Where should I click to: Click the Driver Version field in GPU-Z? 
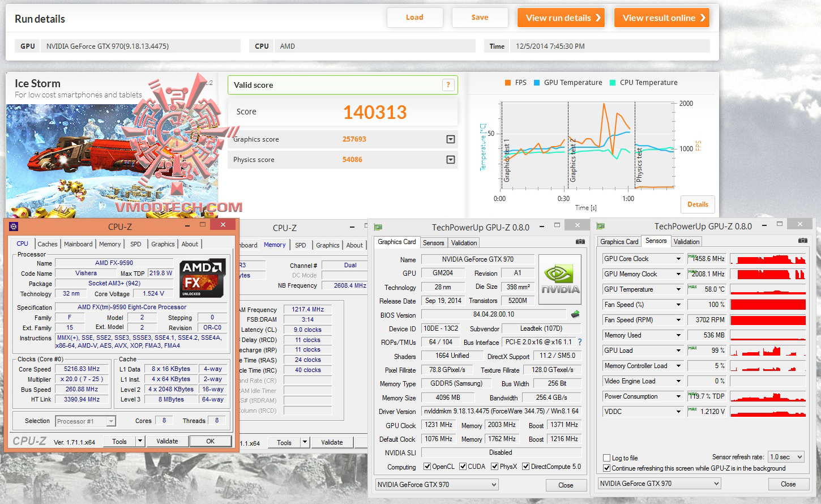[502, 411]
